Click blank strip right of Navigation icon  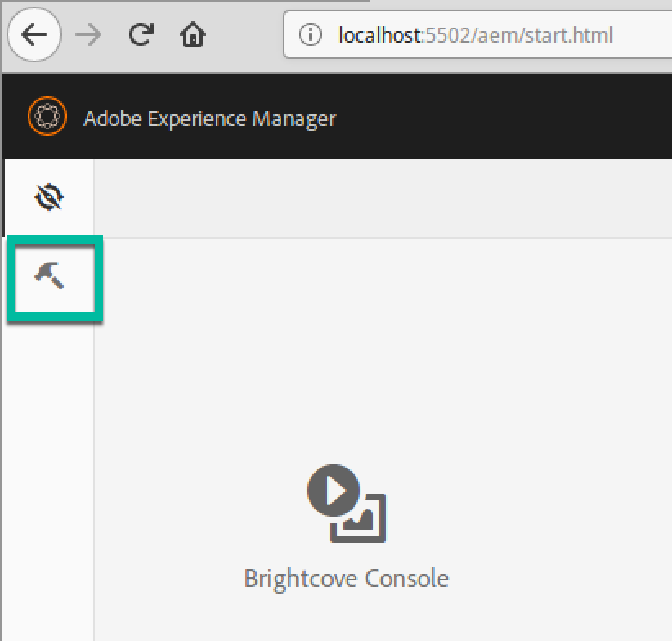(x=376, y=198)
